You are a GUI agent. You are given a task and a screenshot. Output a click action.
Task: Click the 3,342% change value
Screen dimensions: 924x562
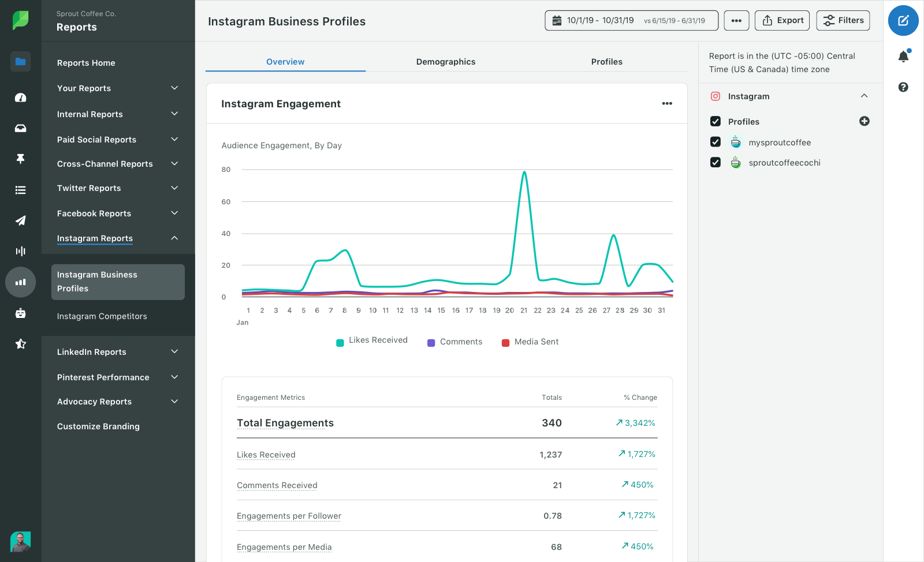(635, 423)
